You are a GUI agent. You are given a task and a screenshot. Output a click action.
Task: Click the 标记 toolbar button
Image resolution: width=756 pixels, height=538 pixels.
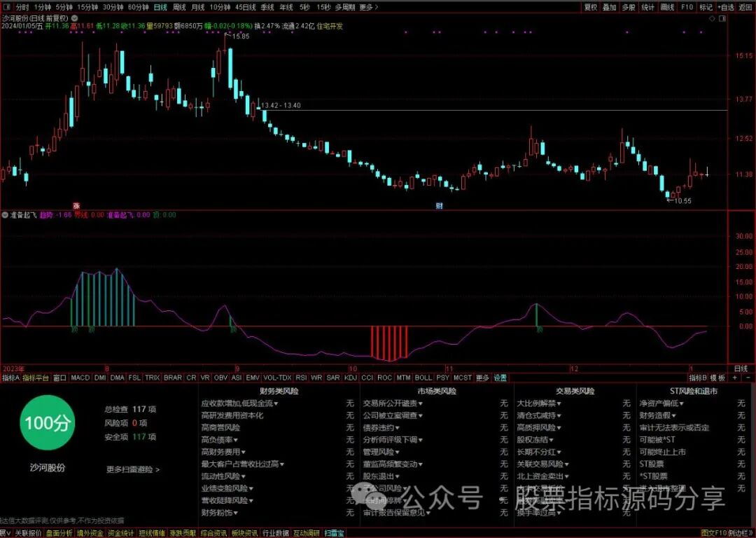click(706, 7)
